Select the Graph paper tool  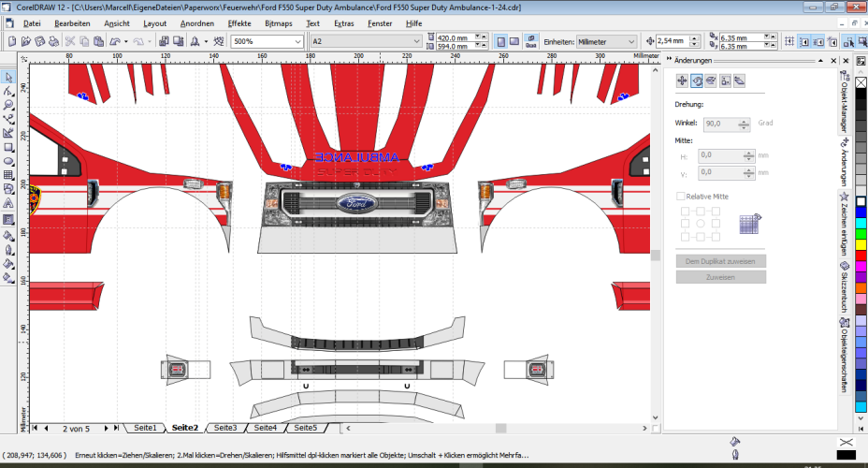(8, 175)
